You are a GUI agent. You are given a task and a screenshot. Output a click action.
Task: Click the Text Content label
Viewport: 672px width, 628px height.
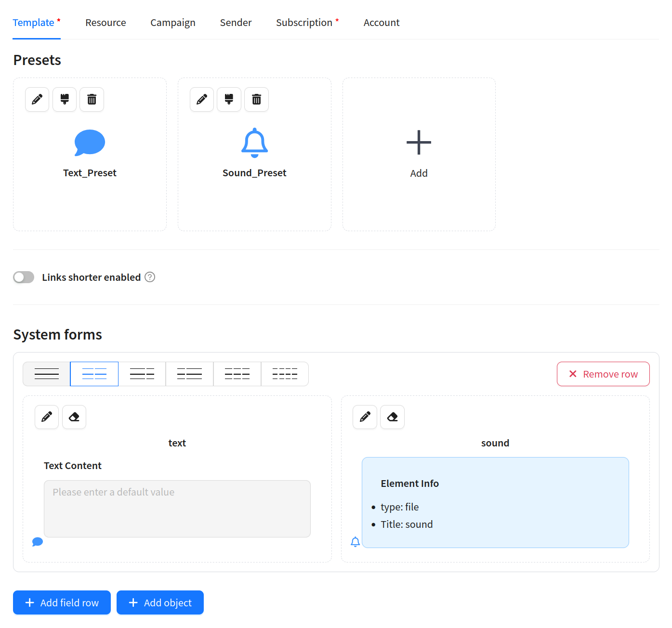(73, 466)
